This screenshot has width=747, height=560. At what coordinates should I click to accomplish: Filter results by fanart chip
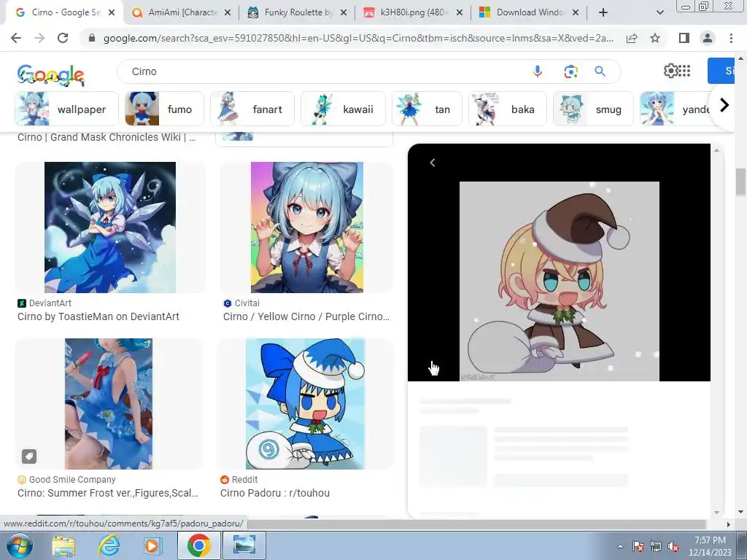coord(252,109)
